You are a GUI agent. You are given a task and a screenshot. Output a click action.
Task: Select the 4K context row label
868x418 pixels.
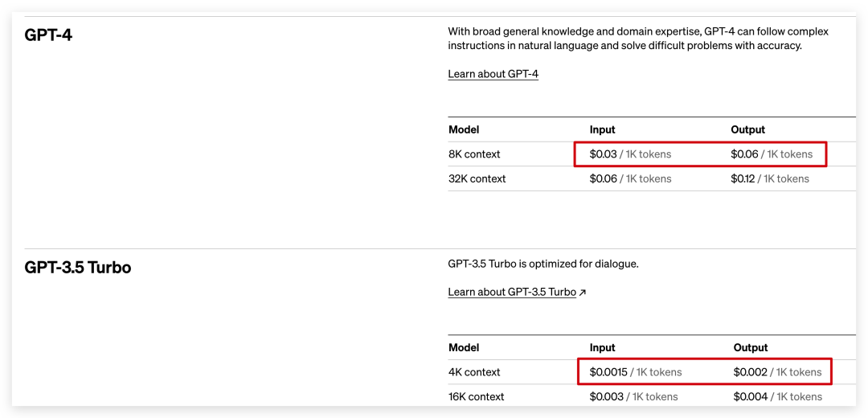tap(474, 373)
